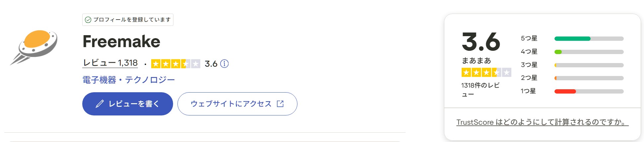The width and height of the screenshot is (644, 142).
Task: Click the green checkmark verified profile icon
Action: click(x=88, y=20)
